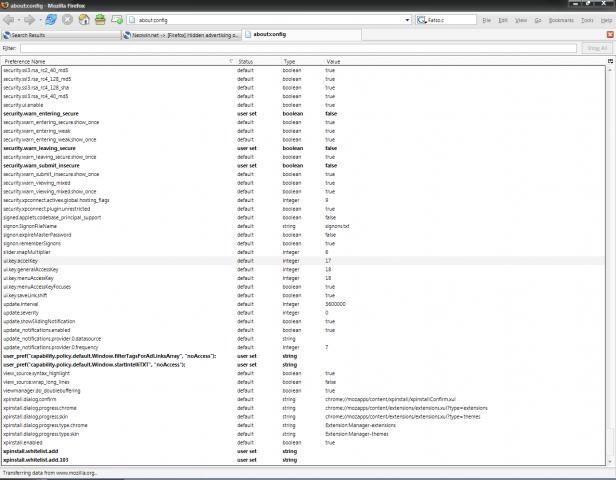Viewport: 616px width, 480px height.
Task: Click the Back navigation arrow
Action: click(8, 20)
